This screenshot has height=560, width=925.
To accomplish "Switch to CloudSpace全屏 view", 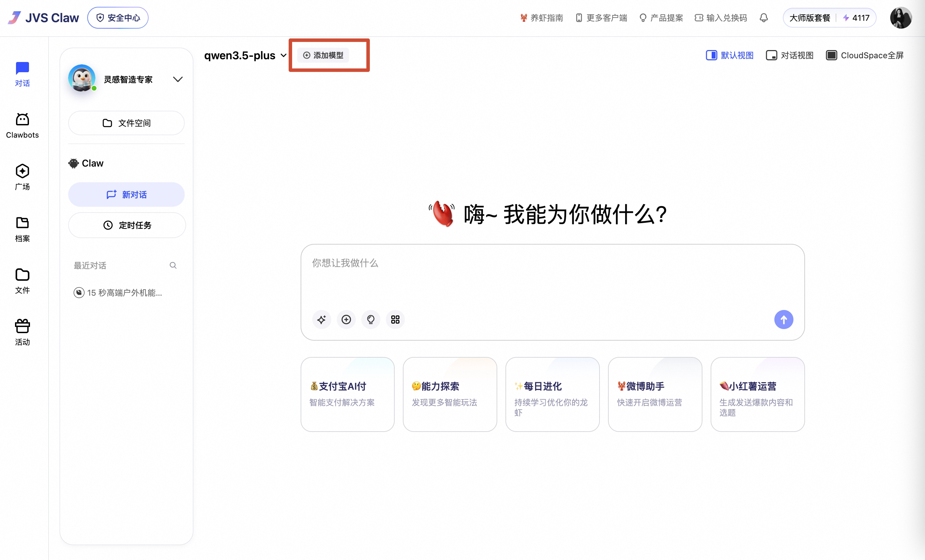I will point(865,55).
